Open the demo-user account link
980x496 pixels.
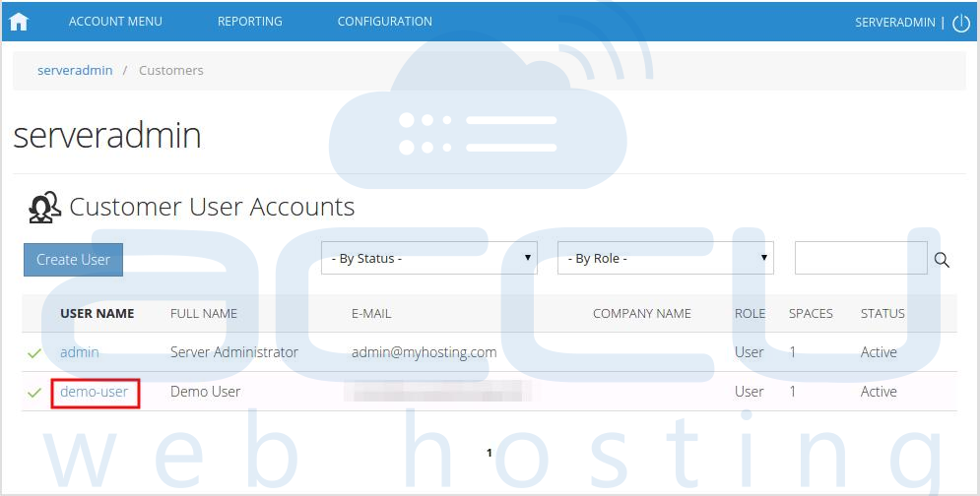point(95,392)
